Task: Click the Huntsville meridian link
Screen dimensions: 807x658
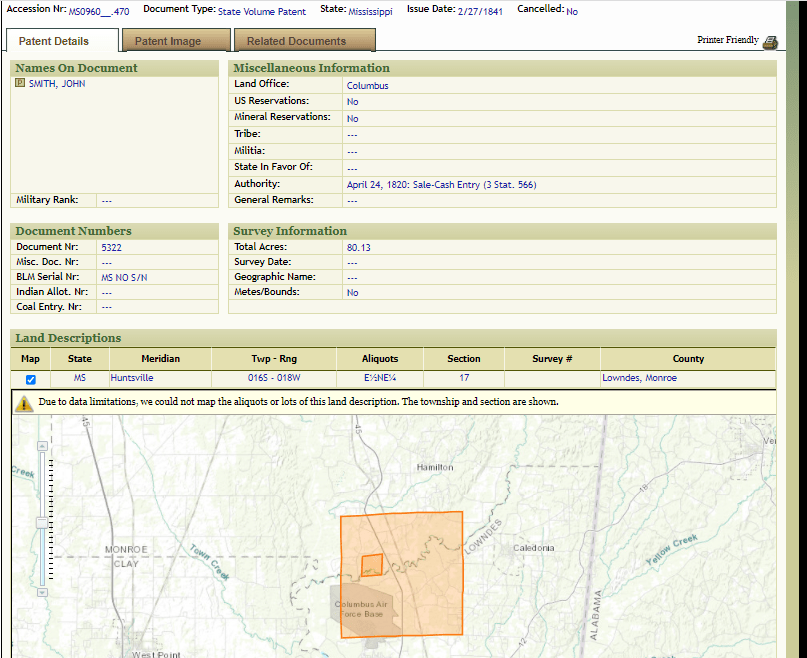Action: (x=132, y=378)
